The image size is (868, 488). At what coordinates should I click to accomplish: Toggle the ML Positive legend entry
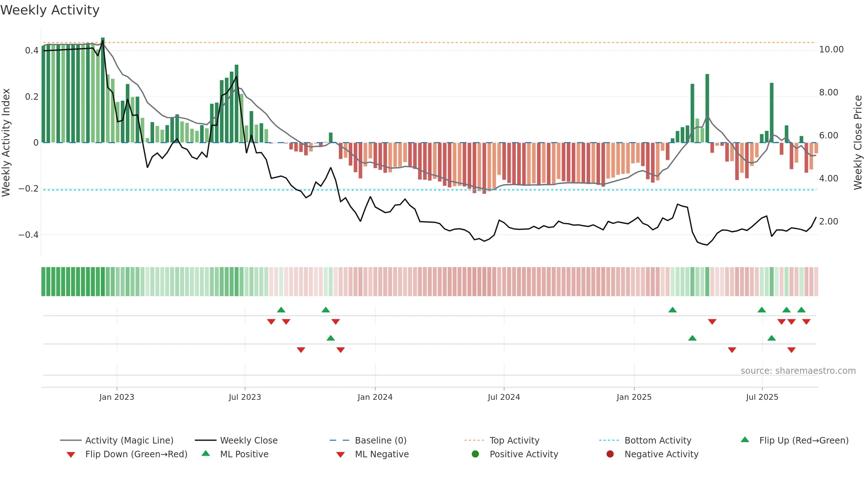click(235, 454)
